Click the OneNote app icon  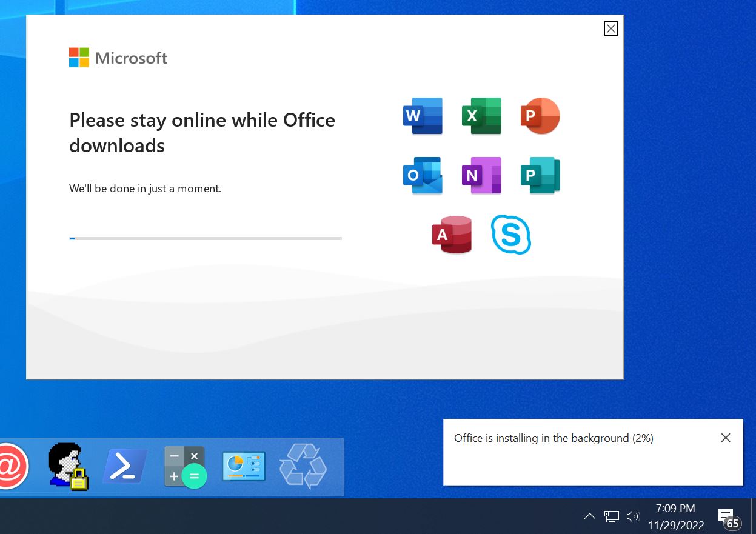(481, 175)
